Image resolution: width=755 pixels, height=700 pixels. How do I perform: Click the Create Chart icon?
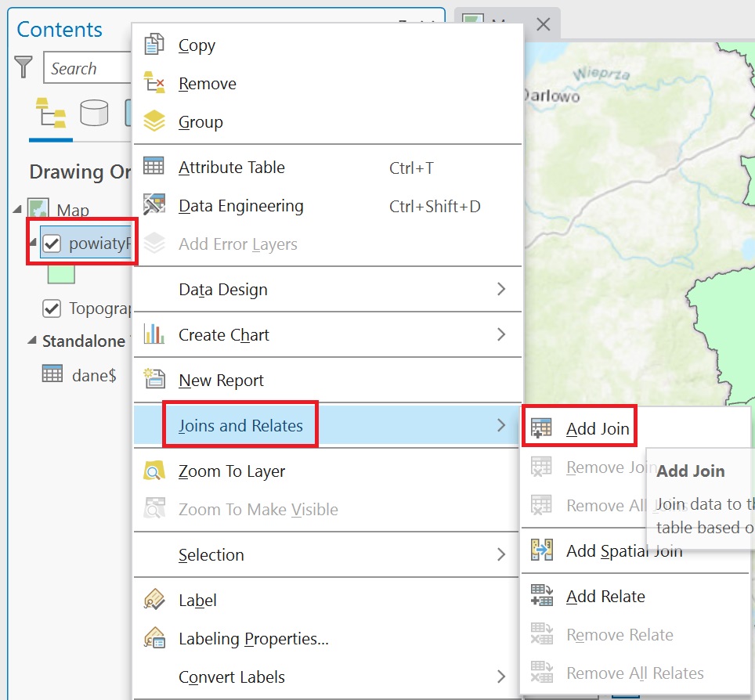click(154, 334)
